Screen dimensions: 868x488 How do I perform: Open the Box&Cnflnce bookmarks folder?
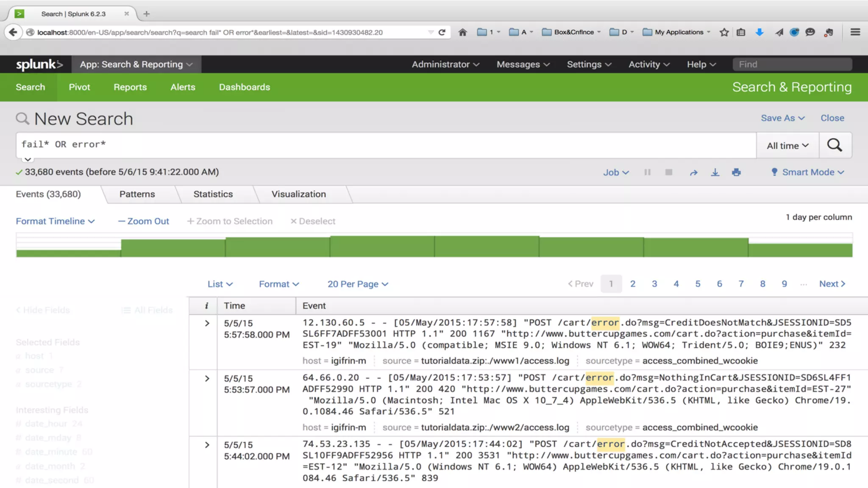(x=571, y=32)
